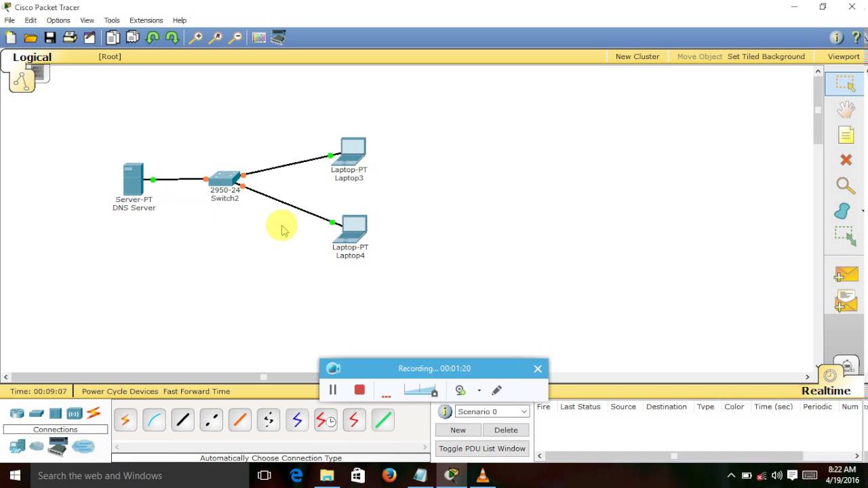Choose the Inspect magnifier tool
Viewport: 868px width, 488px height.
point(846,186)
